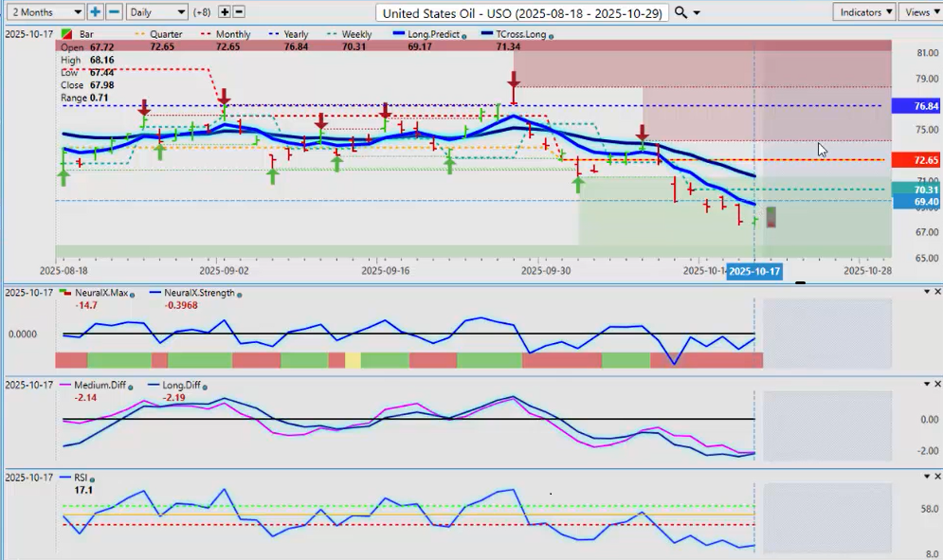Toggle the Long.Predict legend settings dot
The width and height of the screenshot is (943, 560).
pyautogui.click(x=464, y=35)
